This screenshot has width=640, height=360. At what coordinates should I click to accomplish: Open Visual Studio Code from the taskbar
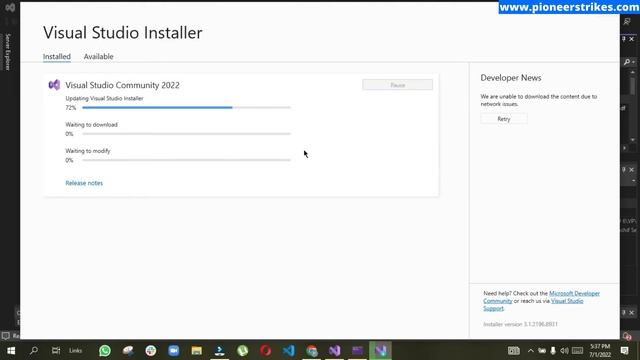point(289,351)
